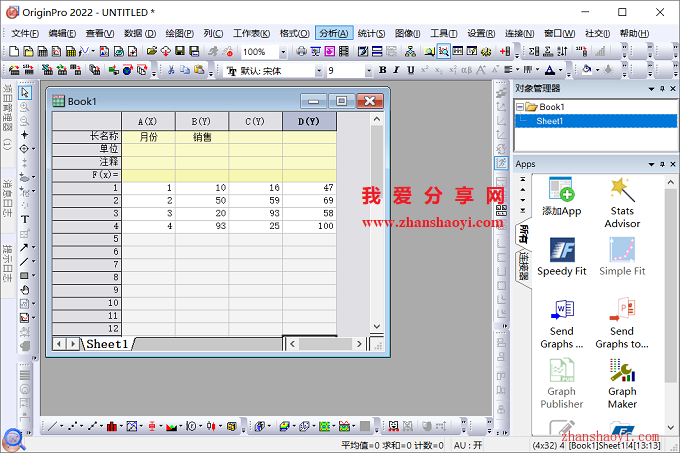Click the AU : 开 status bar entry
Viewport: 680px width, 453px height.
(468, 445)
